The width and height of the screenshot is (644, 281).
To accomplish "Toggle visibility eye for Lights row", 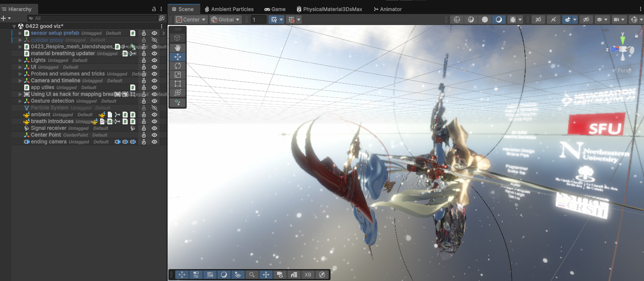I will pyautogui.click(x=154, y=60).
